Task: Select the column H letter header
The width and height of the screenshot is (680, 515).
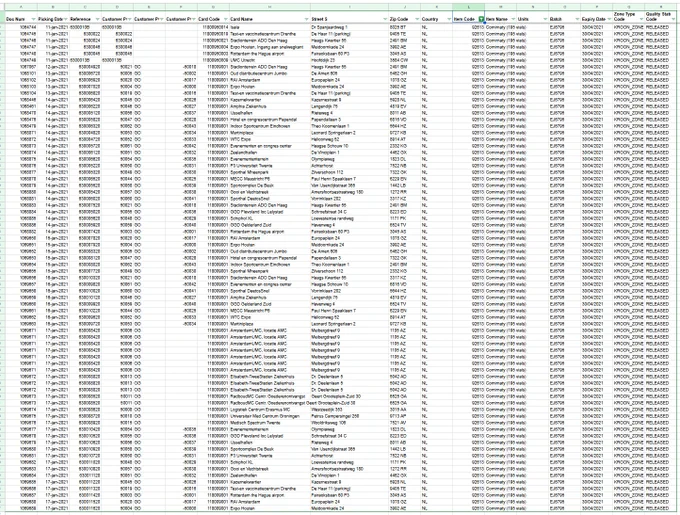Action: [270, 7]
